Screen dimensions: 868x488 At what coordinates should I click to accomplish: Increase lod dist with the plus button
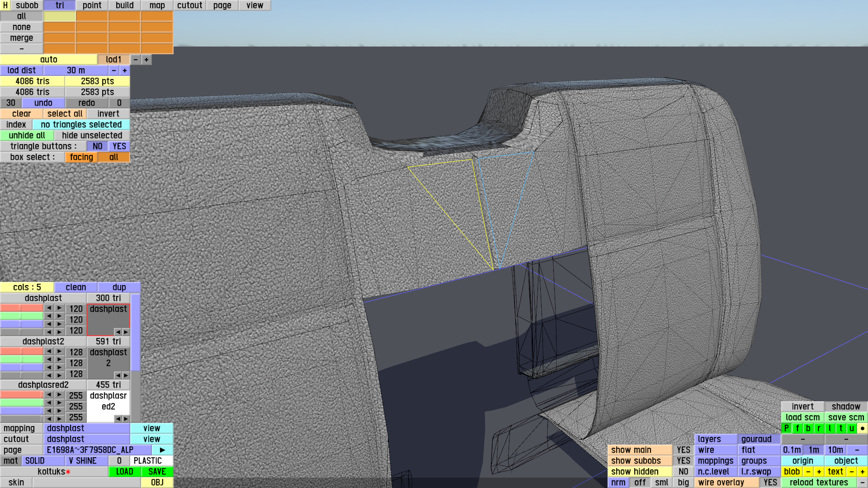coord(125,70)
